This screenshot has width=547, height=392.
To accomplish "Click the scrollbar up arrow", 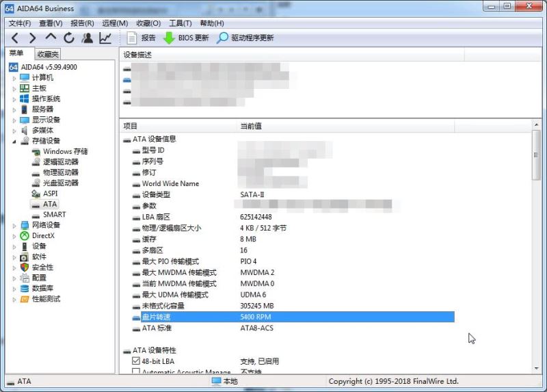I will [x=536, y=125].
